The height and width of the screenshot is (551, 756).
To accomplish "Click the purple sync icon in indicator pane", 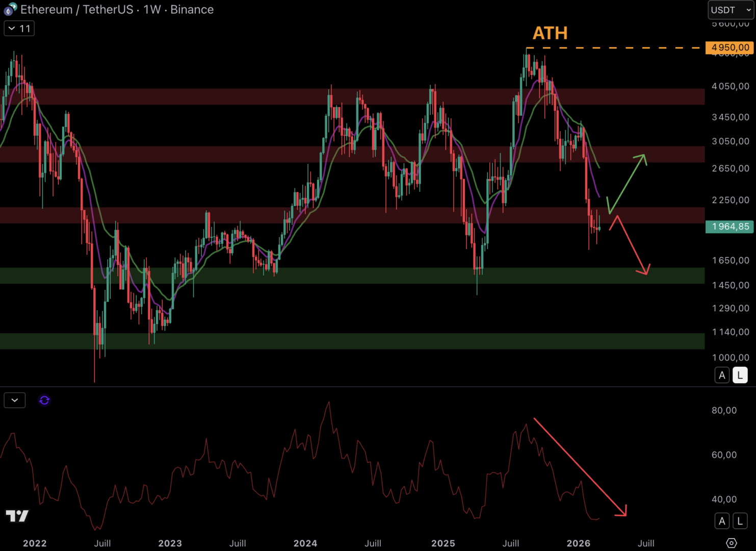I will pos(44,400).
